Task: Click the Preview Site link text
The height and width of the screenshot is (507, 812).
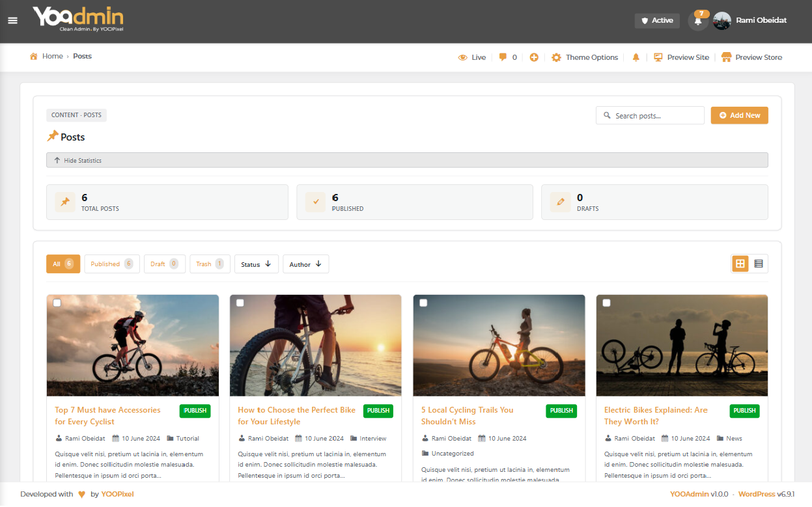Action: [x=688, y=57]
